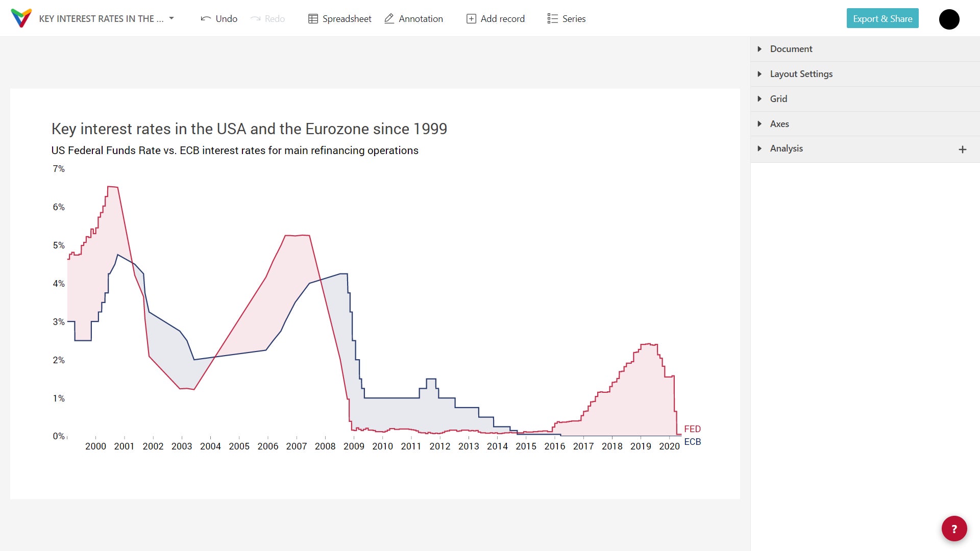Click the FED series label on chart
The image size is (980, 551).
click(x=692, y=429)
